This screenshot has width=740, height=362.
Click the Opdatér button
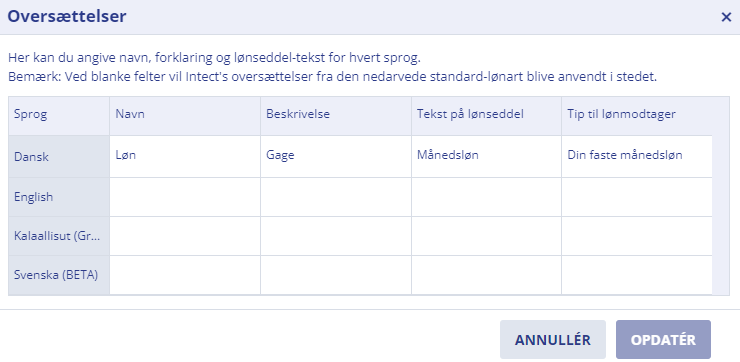coord(663,340)
